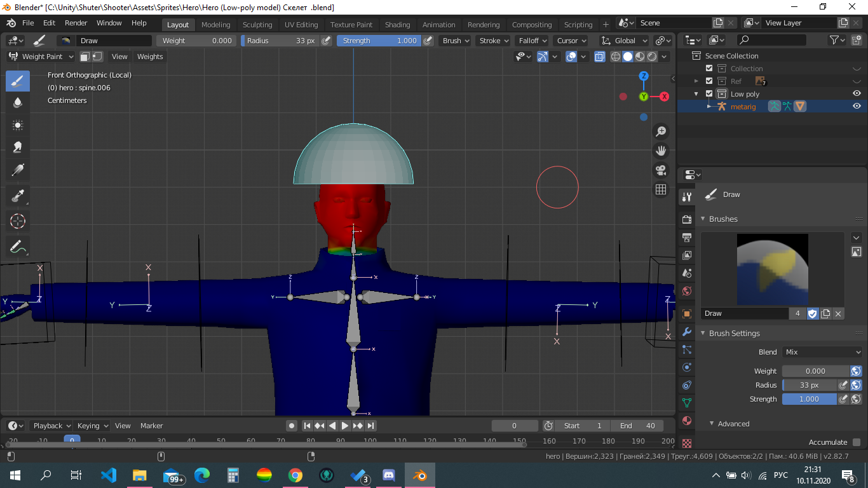Click the pan view hand icon
868x488 pixels.
(x=661, y=151)
